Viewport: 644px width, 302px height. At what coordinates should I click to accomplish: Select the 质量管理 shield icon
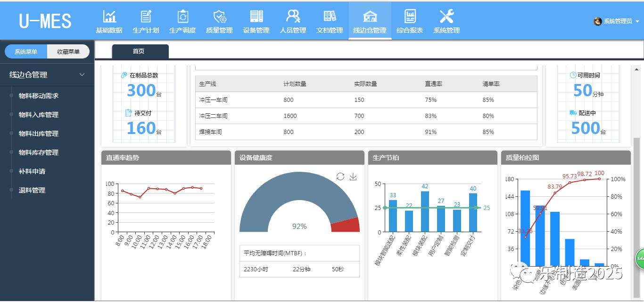point(219,17)
